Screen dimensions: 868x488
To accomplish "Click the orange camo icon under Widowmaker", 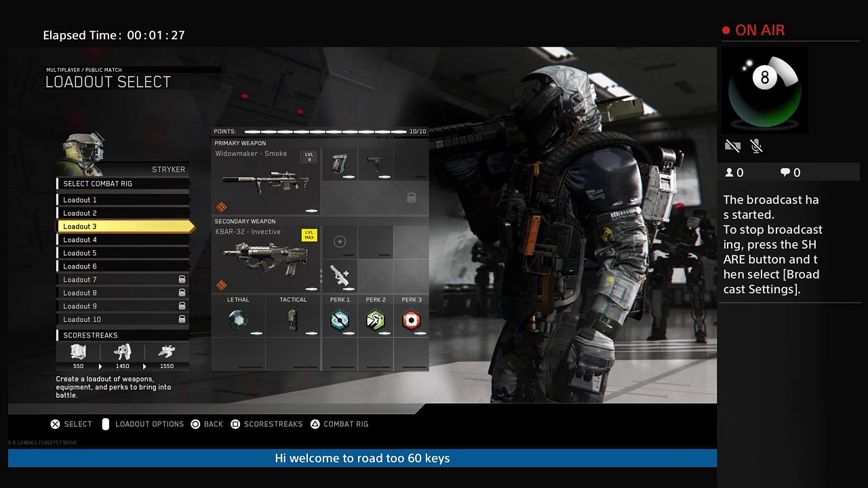I will (221, 207).
